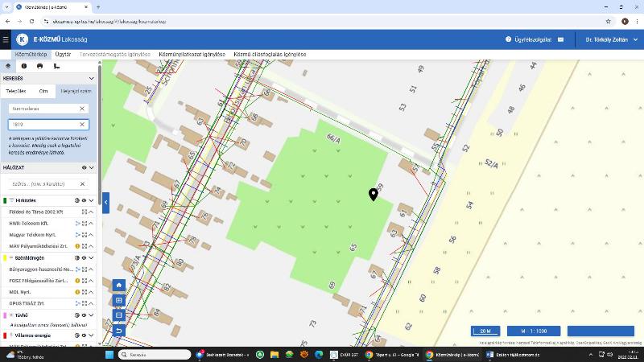Click the mail icon next to Ügyfélszolgálat

[x=560, y=39]
